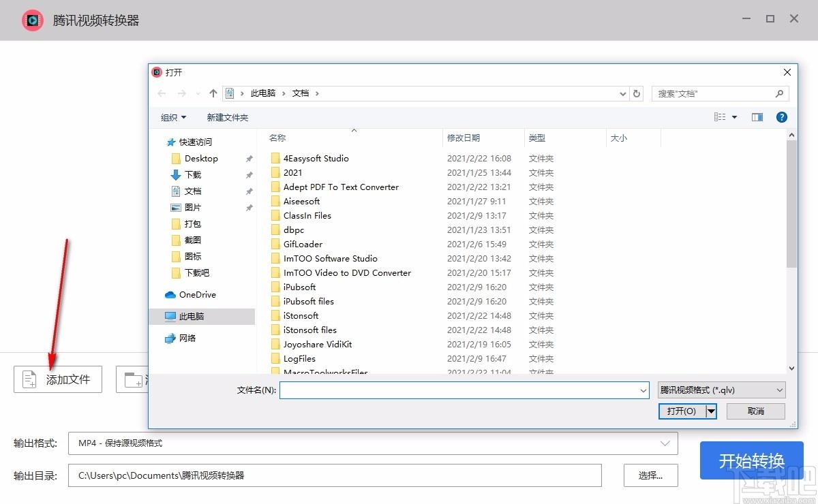Click the 取消 button

(x=756, y=411)
